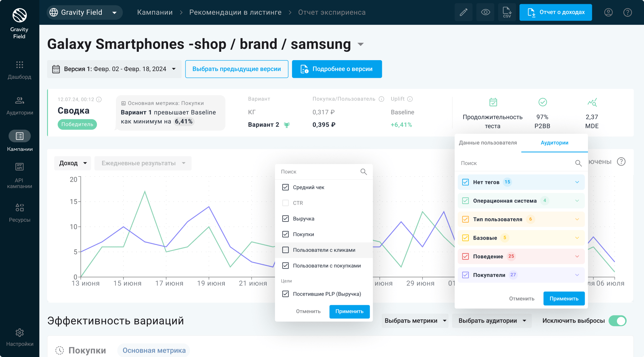Open the Версия 1 date dropdown
The width and height of the screenshot is (644, 357).
tap(114, 69)
